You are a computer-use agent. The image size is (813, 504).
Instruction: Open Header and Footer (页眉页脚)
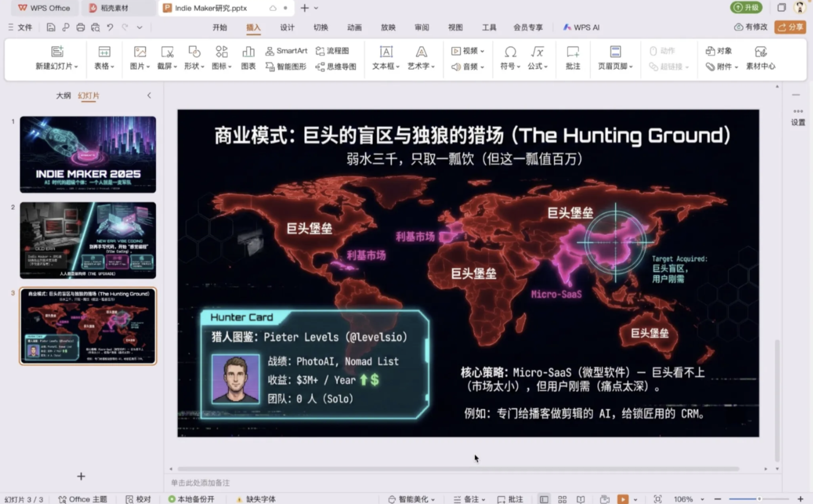[615, 57]
